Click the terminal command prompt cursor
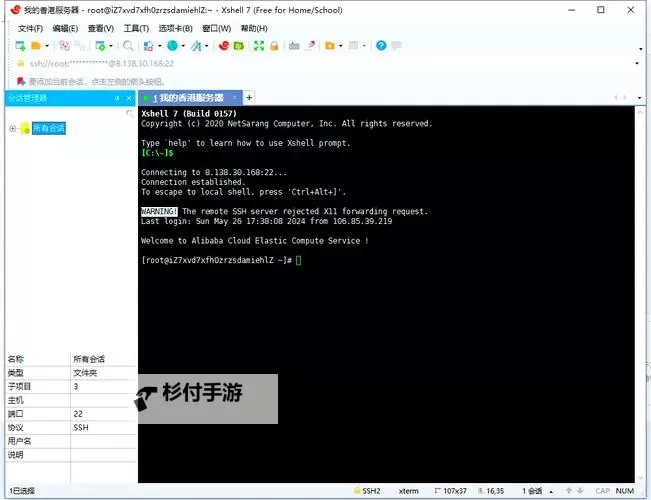Screen dimensions: 651x500 click(x=299, y=260)
